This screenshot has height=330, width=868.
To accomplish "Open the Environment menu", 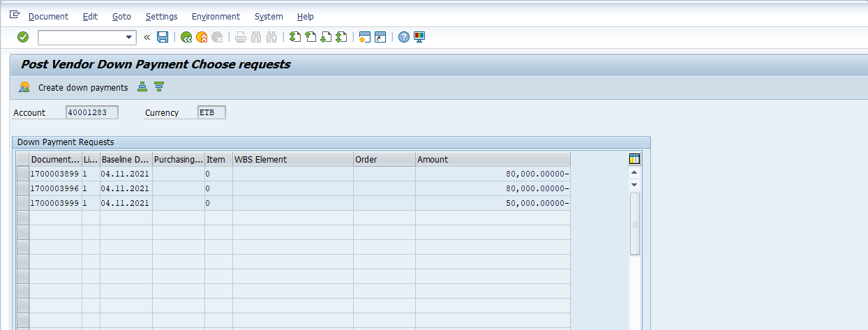I will pyautogui.click(x=216, y=16).
